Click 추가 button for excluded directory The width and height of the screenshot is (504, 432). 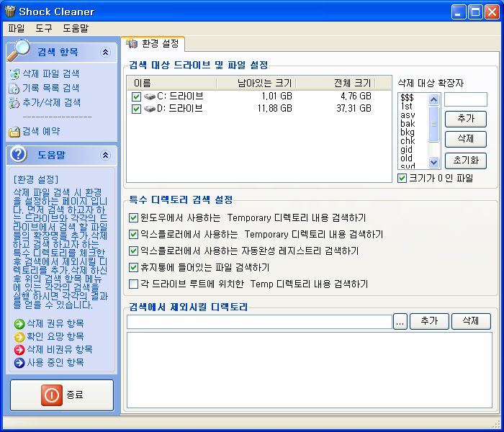(429, 321)
